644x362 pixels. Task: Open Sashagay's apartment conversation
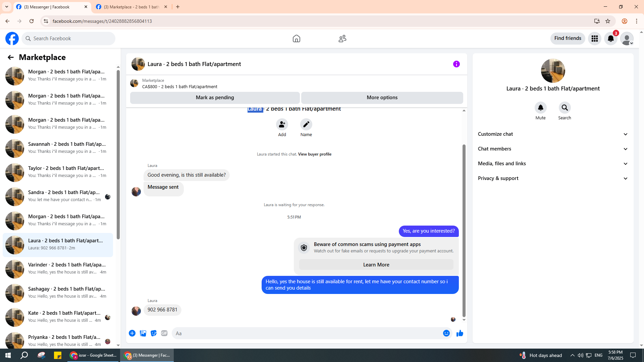tap(58, 293)
